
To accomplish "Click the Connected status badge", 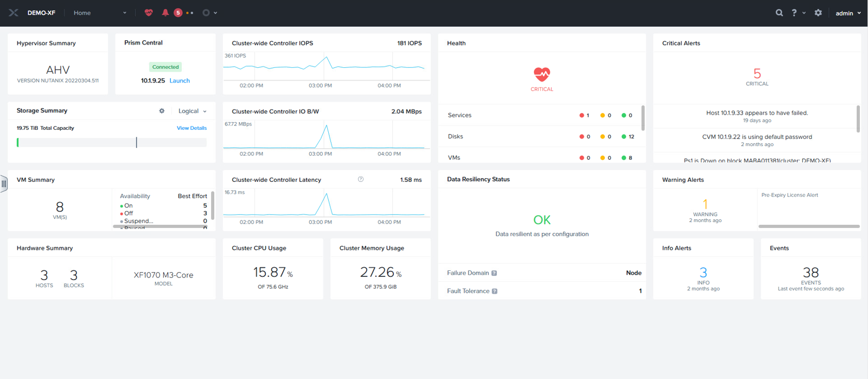I will [x=165, y=67].
